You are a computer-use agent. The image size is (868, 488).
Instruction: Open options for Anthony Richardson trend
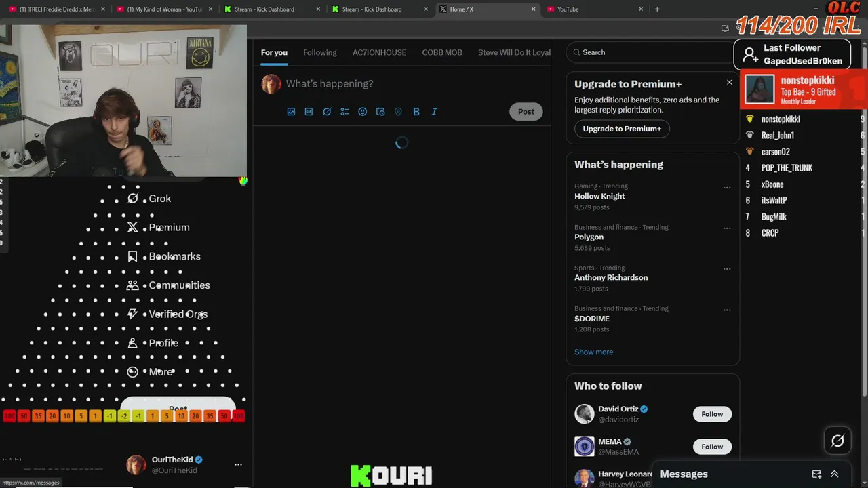coord(727,269)
